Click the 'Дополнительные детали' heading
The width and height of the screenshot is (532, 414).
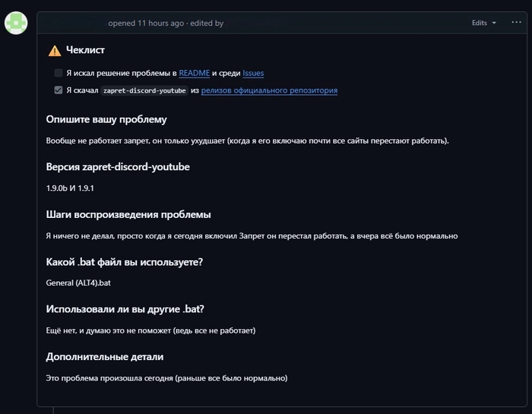tap(105, 356)
